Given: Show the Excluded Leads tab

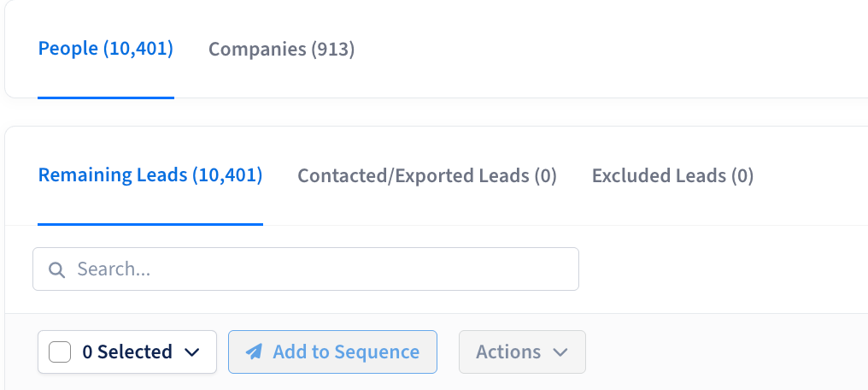Looking at the screenshot, I should (x=672, y=176).
